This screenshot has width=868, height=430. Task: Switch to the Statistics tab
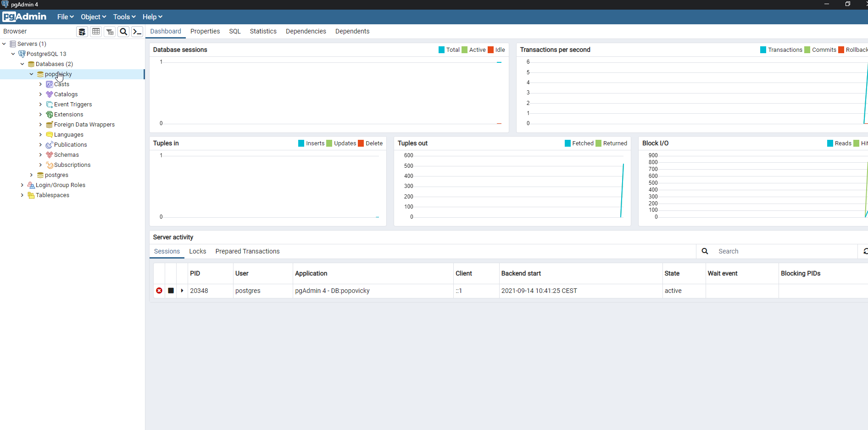pos(263,31)
